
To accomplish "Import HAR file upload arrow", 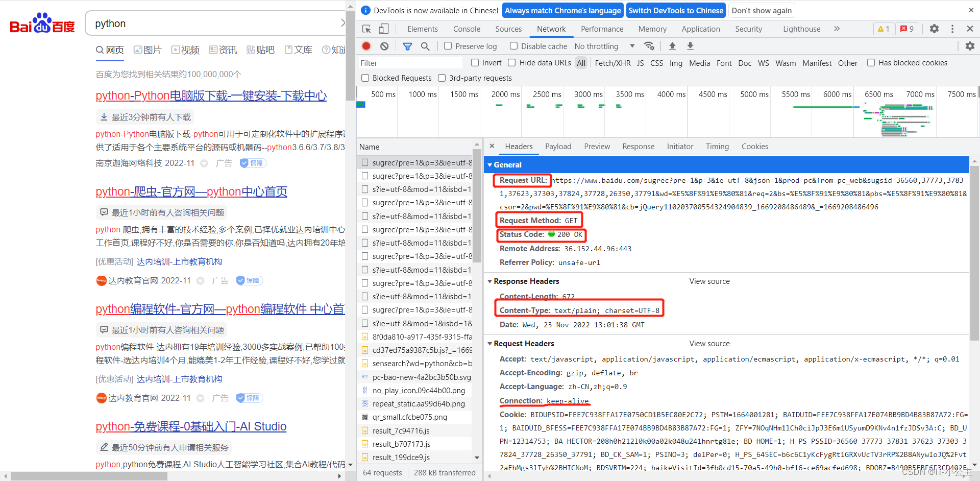I will tap(672, 46).
